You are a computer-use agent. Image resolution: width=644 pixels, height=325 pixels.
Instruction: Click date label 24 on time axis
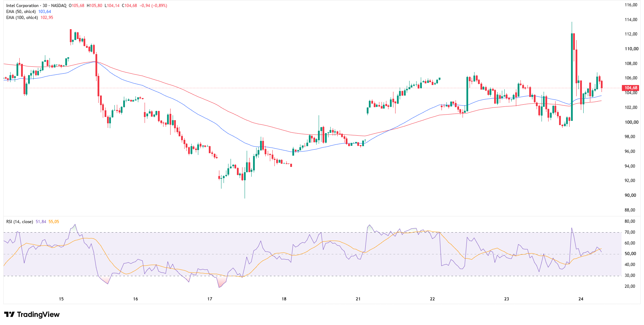pos(581,299)
